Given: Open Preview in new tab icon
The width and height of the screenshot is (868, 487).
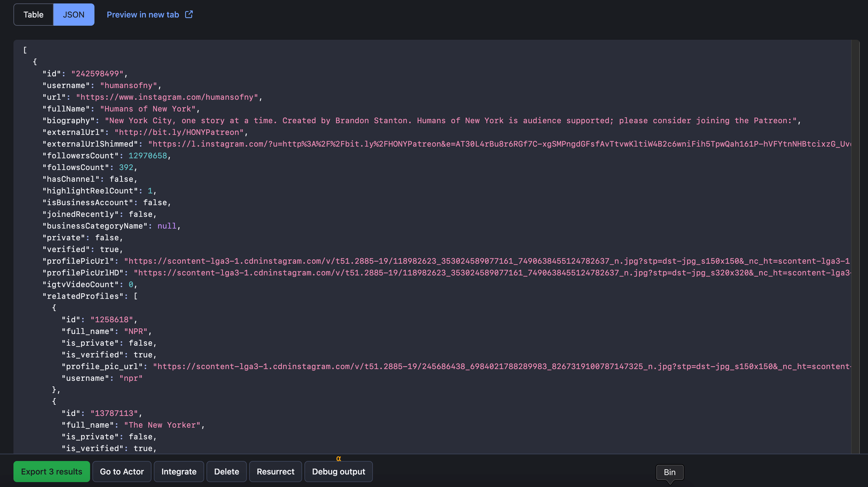Looking at the screenshot, I should point(189,14).
